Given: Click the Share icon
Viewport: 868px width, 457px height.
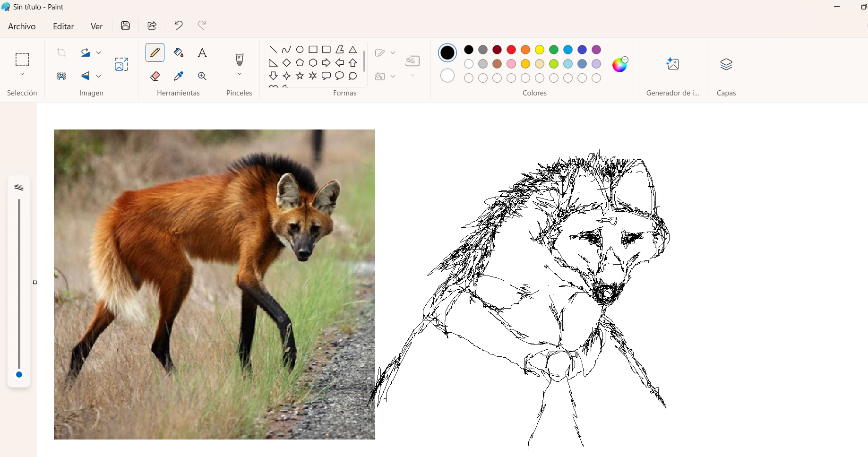Looking at the screenshot, I should 152,26.
